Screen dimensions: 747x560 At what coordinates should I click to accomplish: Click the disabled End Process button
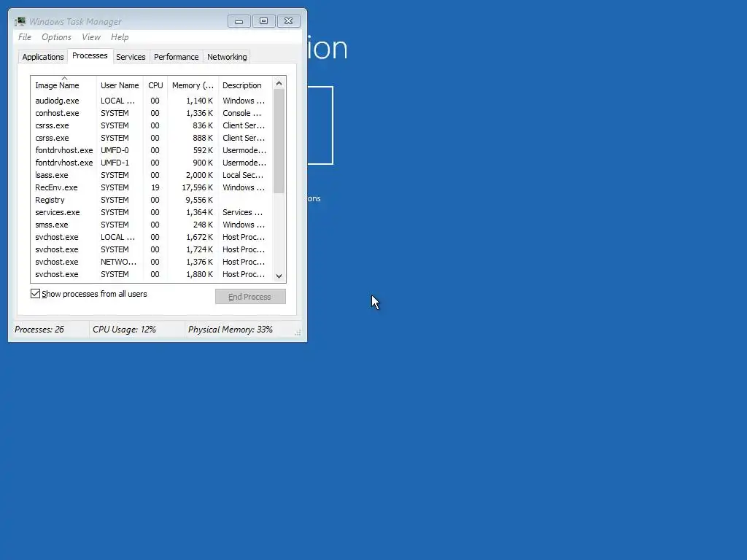(x=250, y=297)
